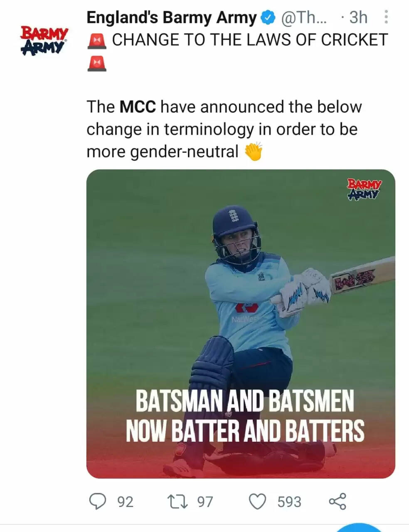This screenshot has width=409, height=532.
Task: Open the share icon for this tweet
Action: click(x=337, y=501)
